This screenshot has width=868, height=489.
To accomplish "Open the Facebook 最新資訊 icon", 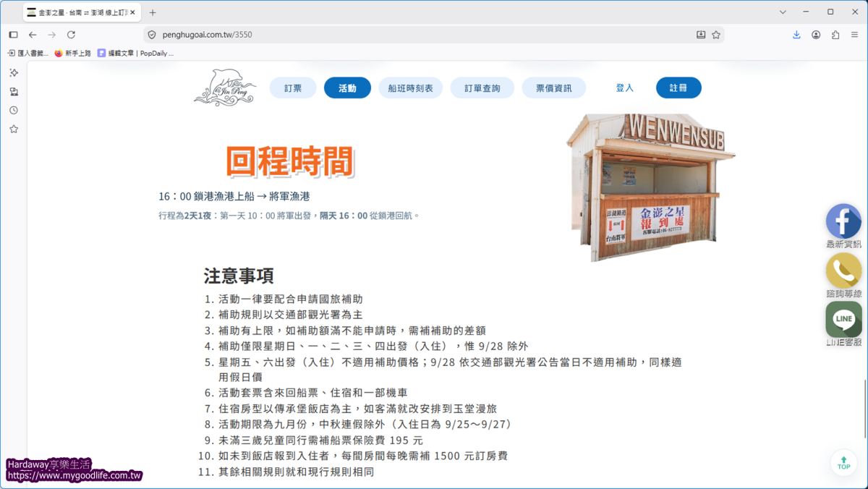I will tap(843, 221).
